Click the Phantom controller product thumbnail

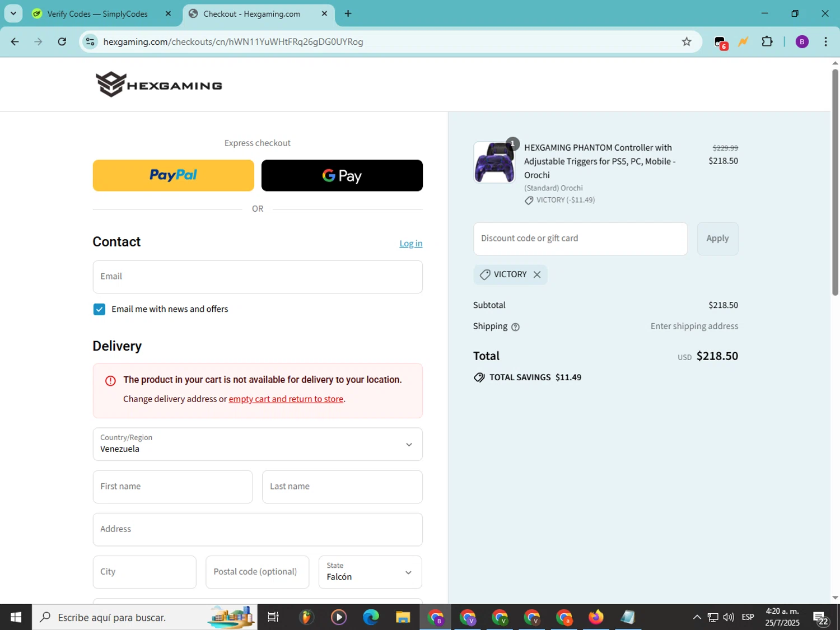(494, 162)
